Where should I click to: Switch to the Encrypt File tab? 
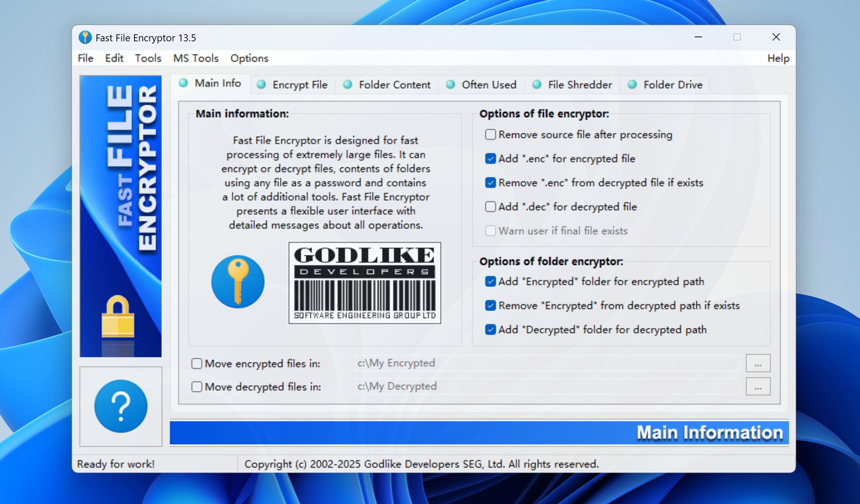293,85
